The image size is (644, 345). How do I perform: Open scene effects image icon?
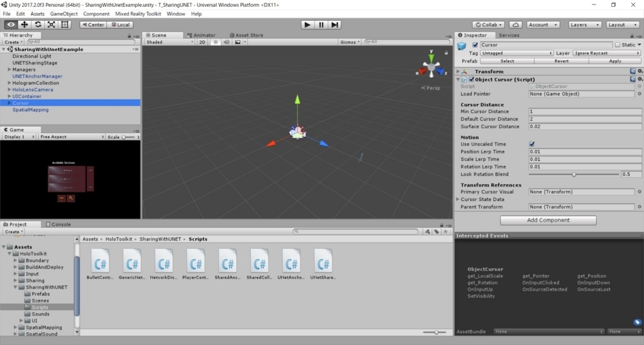coord(237,42)
